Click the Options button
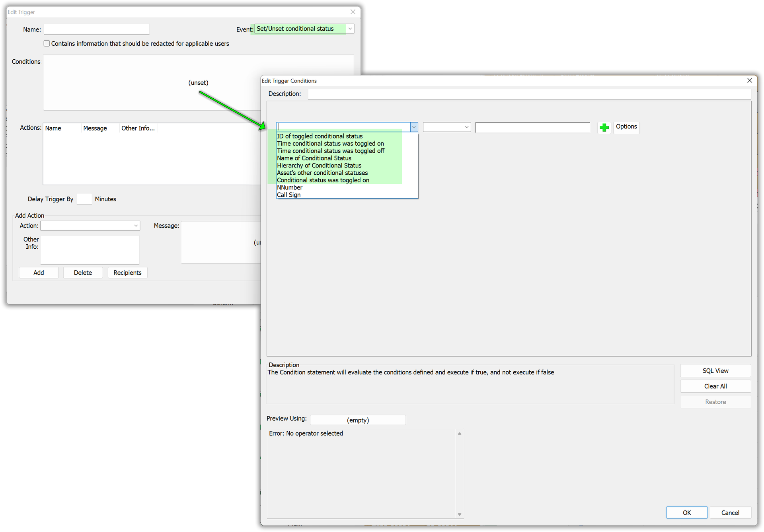Viewport: 764px width, 532px height. [x=626, y=127]
